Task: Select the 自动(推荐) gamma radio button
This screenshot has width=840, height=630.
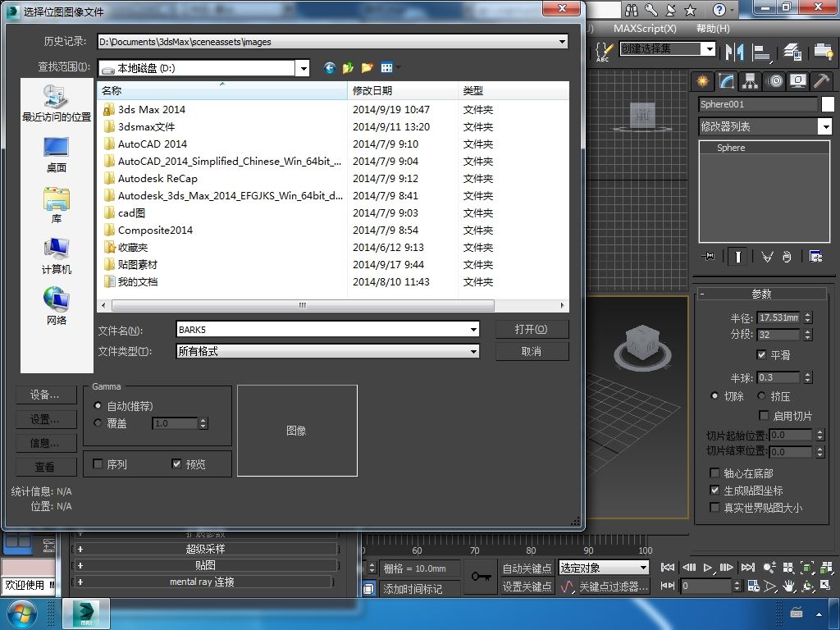Action: click(98, 405)
